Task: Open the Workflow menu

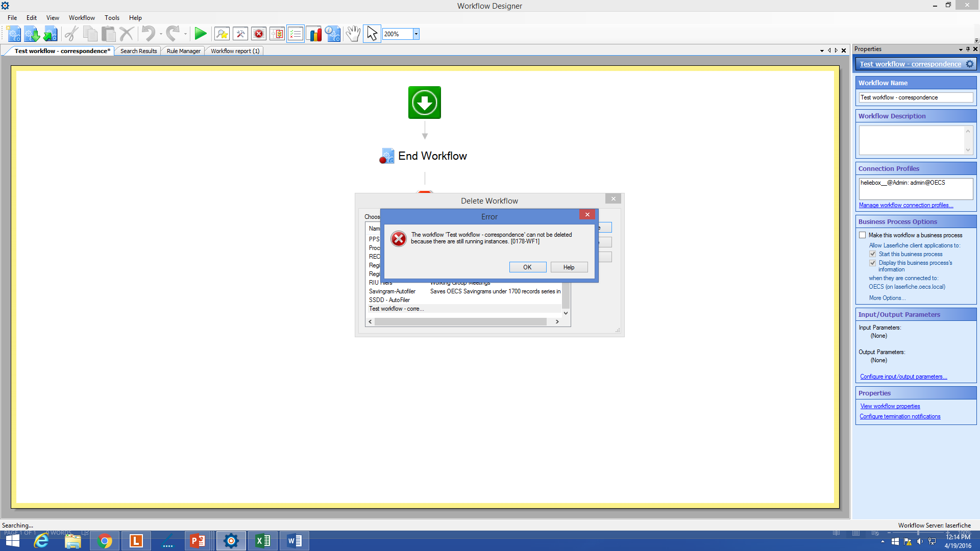Action: [82, 18]
